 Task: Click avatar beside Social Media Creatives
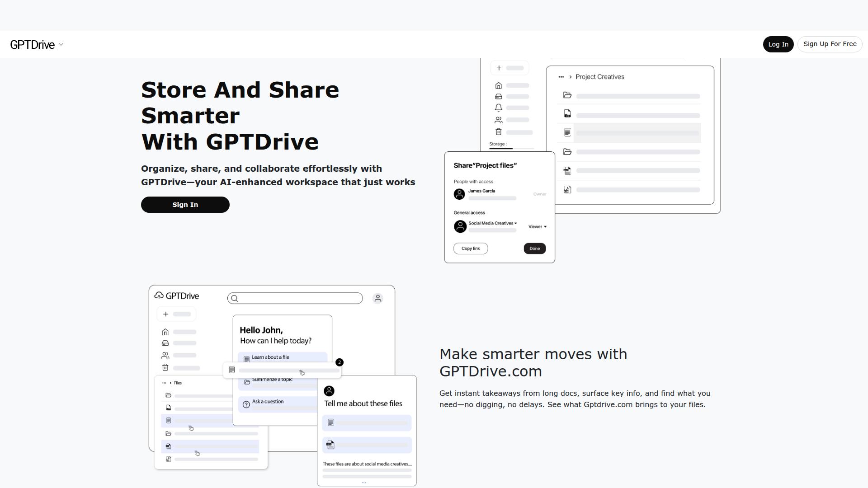pos(460,226)
